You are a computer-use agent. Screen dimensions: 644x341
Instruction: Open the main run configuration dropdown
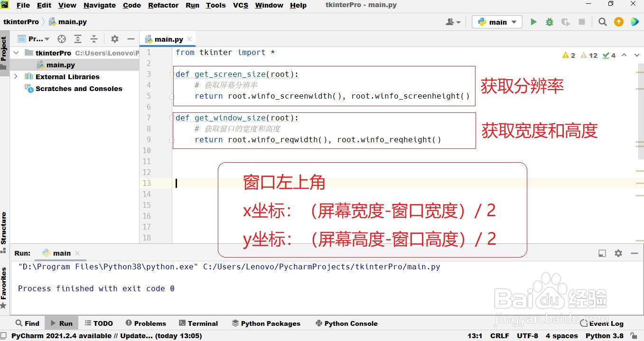(x=496, y=21)
